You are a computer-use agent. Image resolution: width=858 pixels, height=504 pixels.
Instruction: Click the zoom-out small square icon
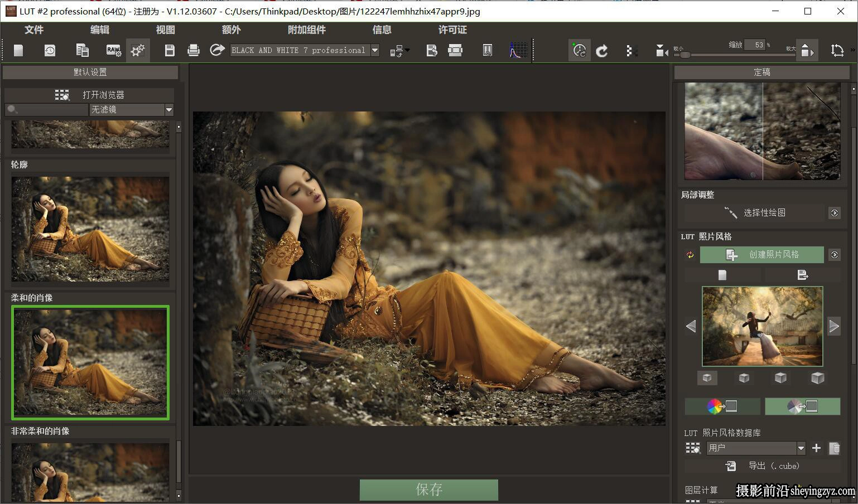pyautogui.click(x=661, y=51)
